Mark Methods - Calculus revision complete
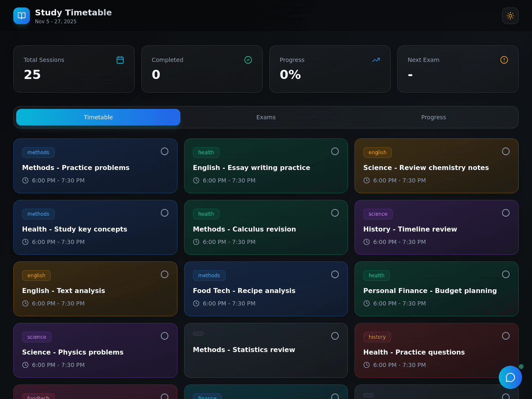Viewport: 532px width, 399px height. [335, 213]
